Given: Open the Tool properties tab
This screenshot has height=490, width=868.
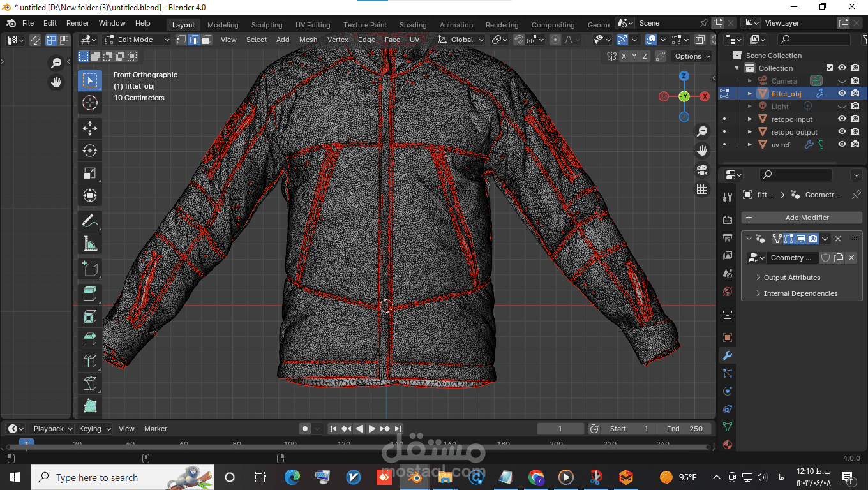Looking at the screenshot, I should 728,197.
